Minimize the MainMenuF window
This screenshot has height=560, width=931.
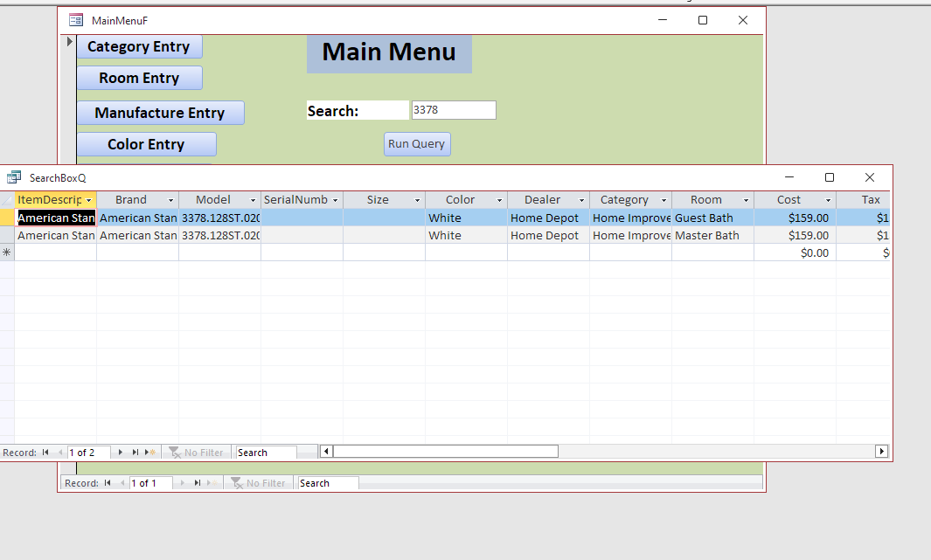[663, 20]
